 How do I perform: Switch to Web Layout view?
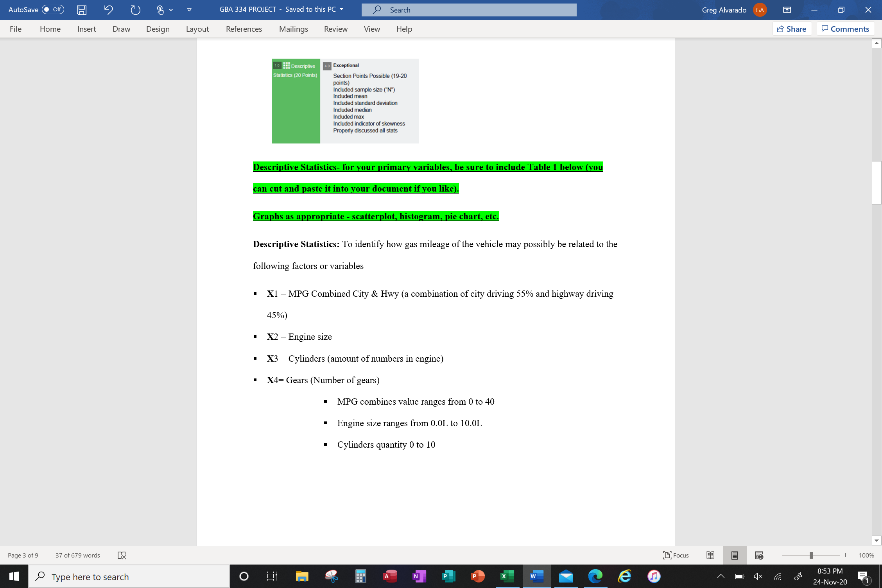coord(758,555)
